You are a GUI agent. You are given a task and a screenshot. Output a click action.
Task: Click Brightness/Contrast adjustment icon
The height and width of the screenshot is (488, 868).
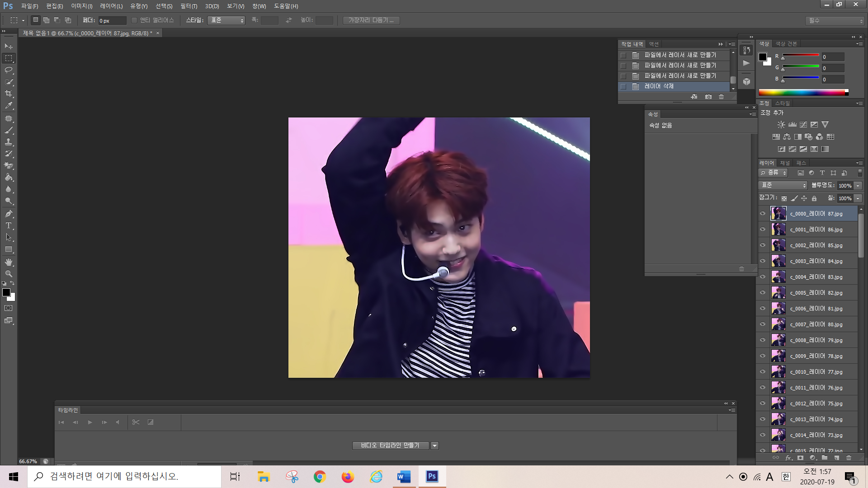coord(781,125)
